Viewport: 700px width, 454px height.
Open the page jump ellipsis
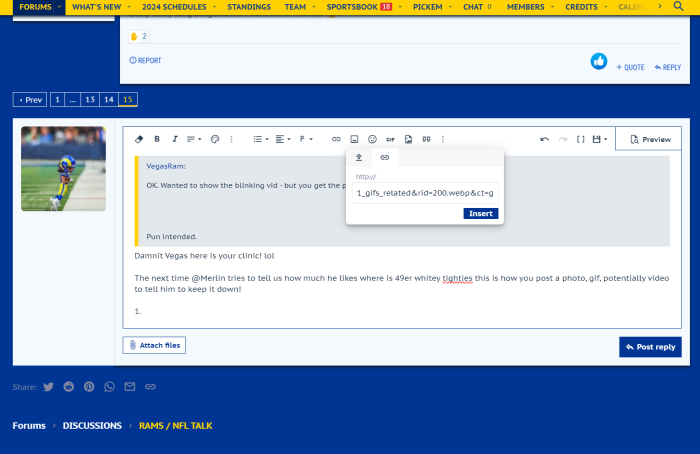click(72, 100)
